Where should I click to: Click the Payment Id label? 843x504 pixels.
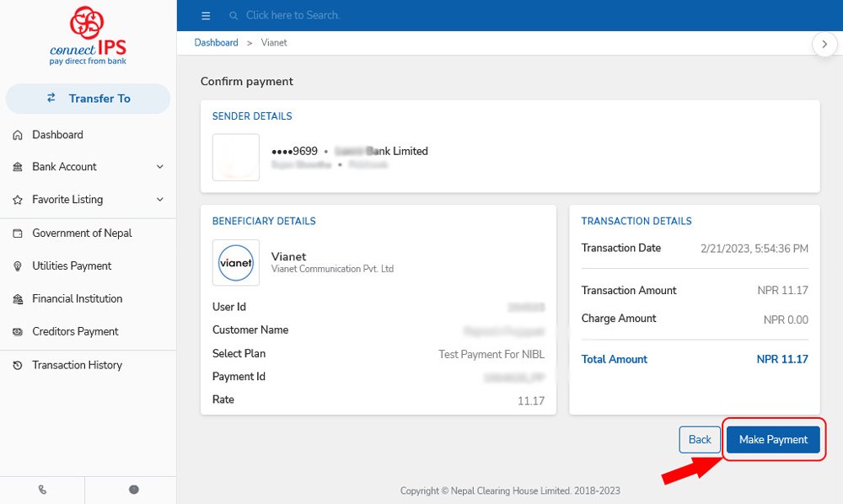click(239, 377)
